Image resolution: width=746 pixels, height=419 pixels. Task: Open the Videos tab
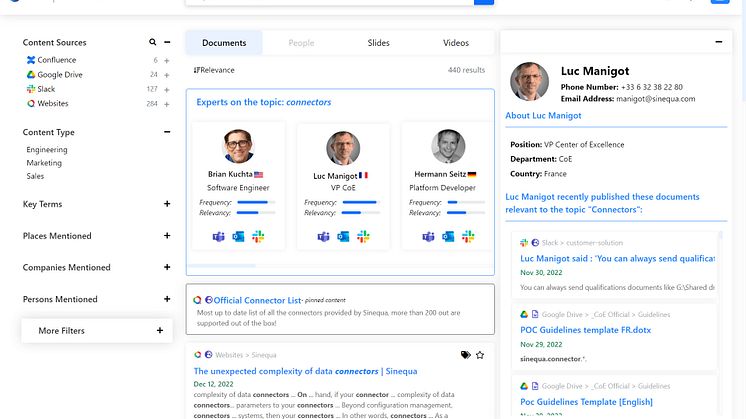[x=456, y=43]
